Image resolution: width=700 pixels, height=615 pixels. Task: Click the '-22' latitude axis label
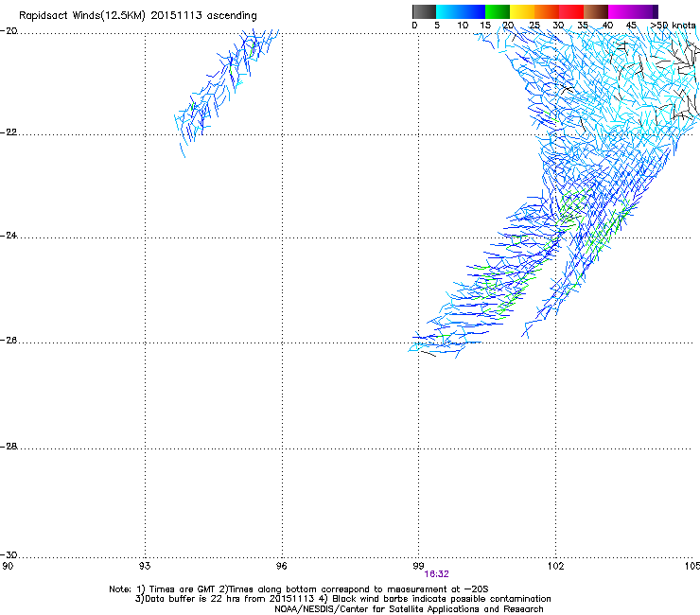9,132
